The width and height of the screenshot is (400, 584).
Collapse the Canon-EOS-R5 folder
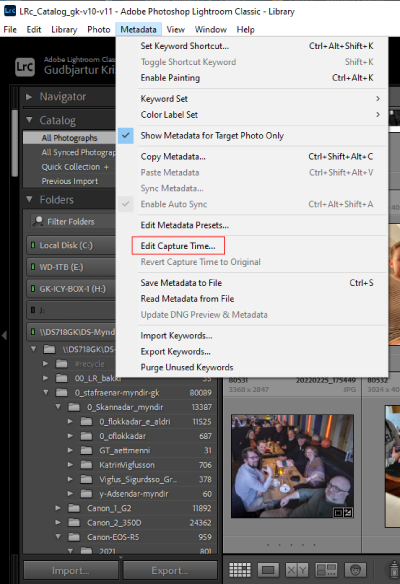pyautogui.click(x=58, y=537)
